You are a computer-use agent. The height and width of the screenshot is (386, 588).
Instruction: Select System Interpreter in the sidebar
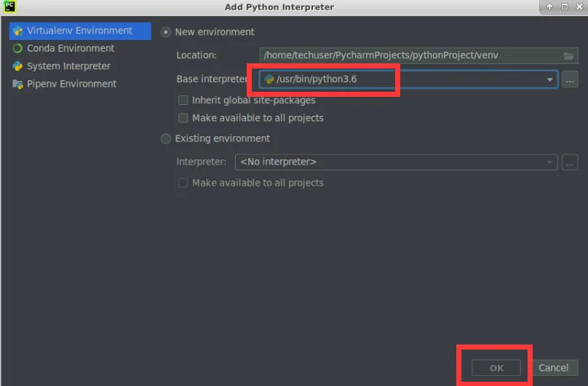[68, 66]
